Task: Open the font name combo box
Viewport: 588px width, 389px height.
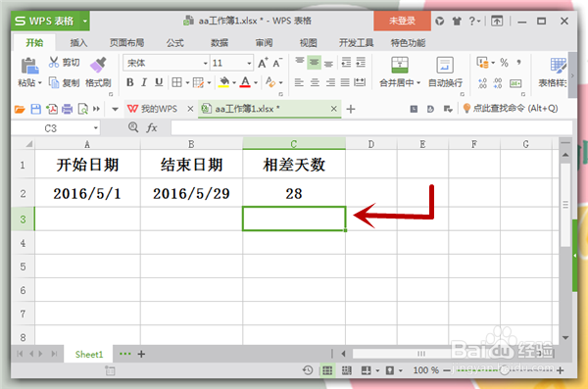Action: [167, 63]
